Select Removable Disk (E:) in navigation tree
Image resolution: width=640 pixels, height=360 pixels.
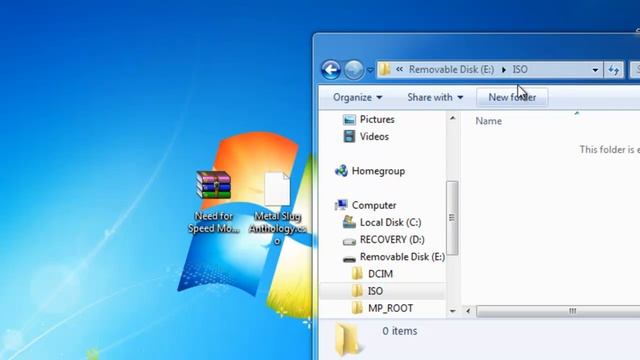click(x=394, y=257)
